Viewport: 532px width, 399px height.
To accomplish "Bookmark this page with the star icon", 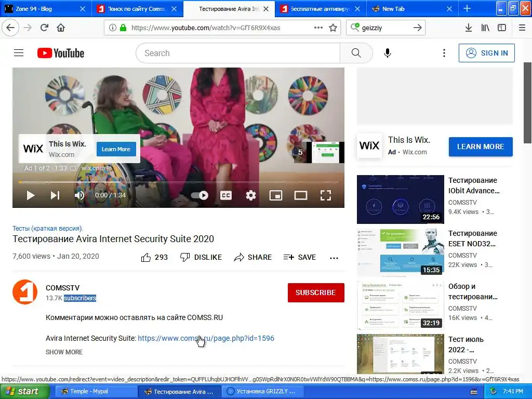I will [x=333, y=28].
